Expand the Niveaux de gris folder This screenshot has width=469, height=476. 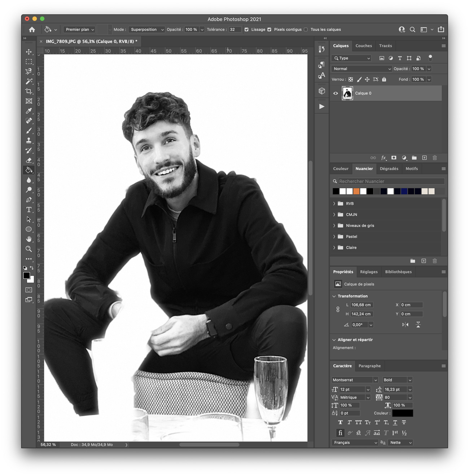pos(334,226)
